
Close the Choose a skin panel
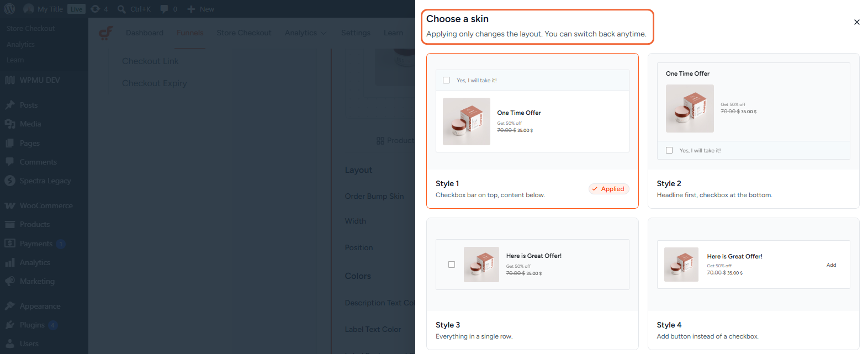[x=856, y=22]
